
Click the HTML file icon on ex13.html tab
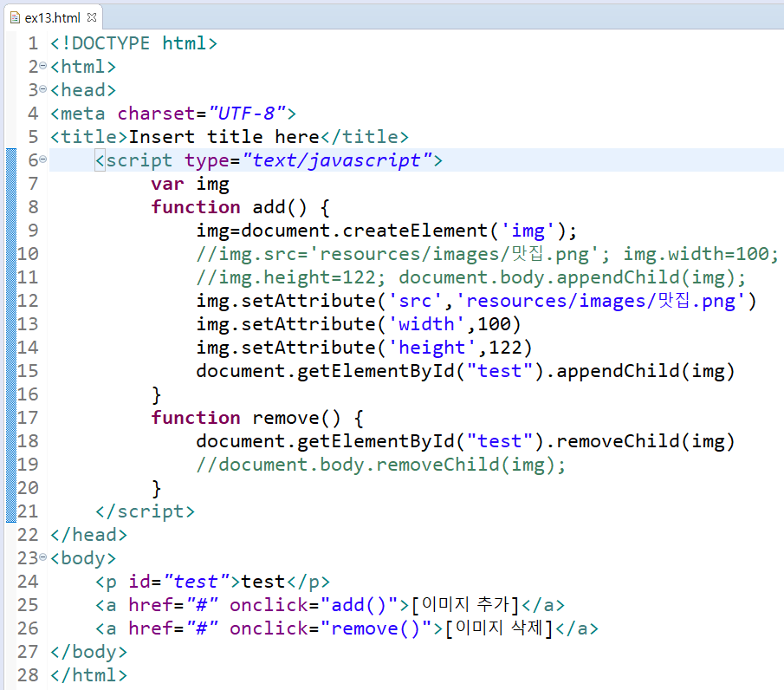coord(15,18)
